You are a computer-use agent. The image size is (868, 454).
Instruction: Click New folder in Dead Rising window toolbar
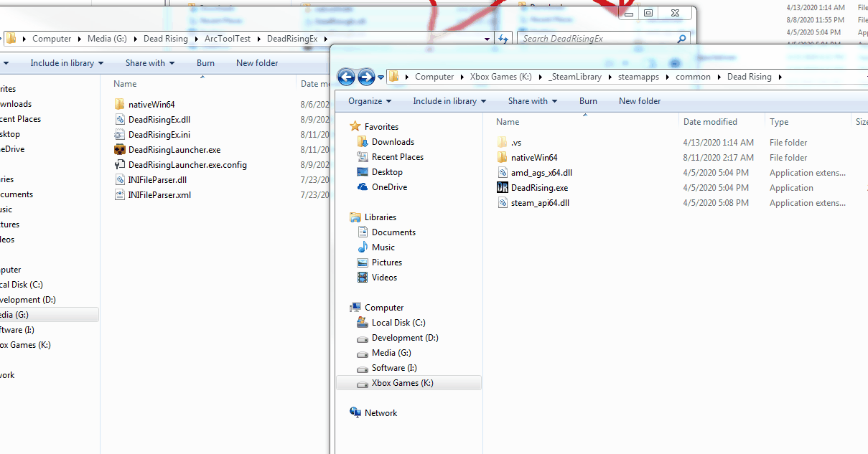pyautogui.click(x=640, y=101)
